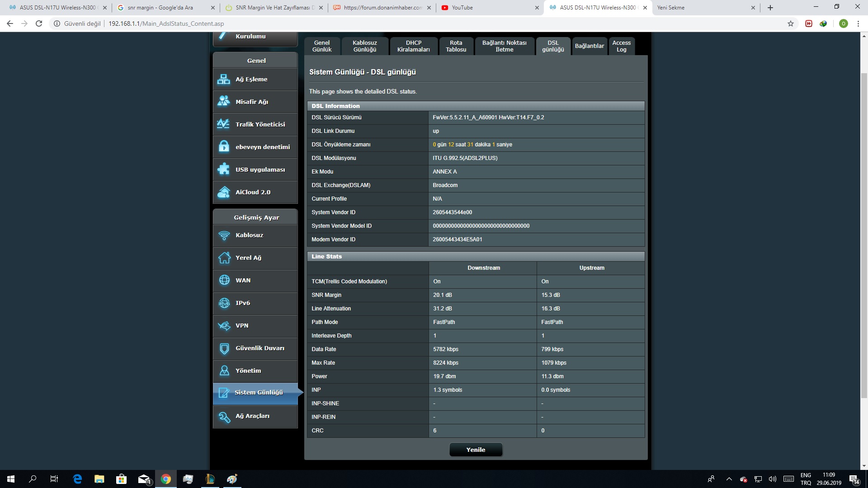Screen dimensions: 868x488
Task: Open the VPN settings icon
Action: pos(224,326)
